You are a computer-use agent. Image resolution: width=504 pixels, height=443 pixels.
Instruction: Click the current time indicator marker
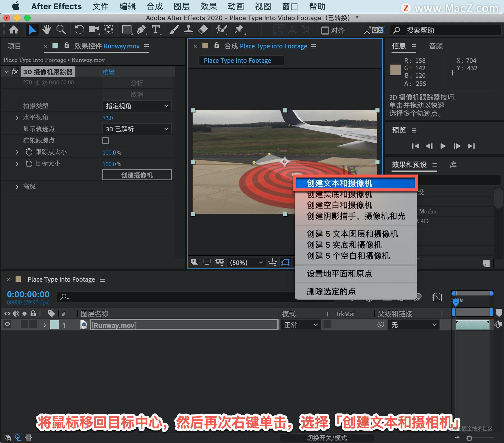point(456,302)
